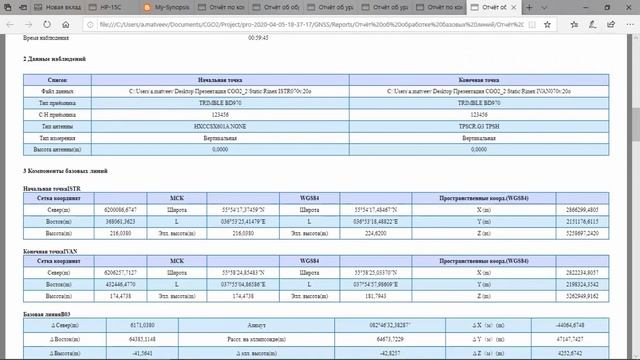This screenshot has width=640, height=360.
Task: Switch to the My-Synopsis tab
Action: 167,7
